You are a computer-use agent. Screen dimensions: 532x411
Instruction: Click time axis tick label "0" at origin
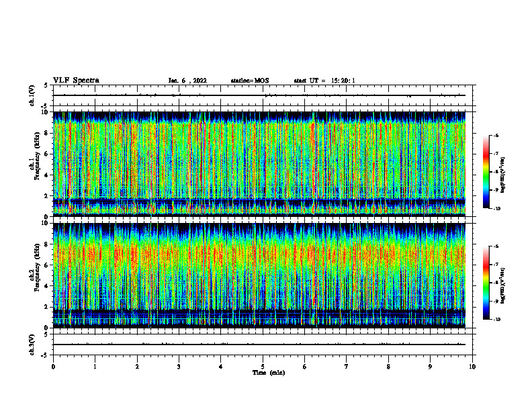[x=53, y=367]
